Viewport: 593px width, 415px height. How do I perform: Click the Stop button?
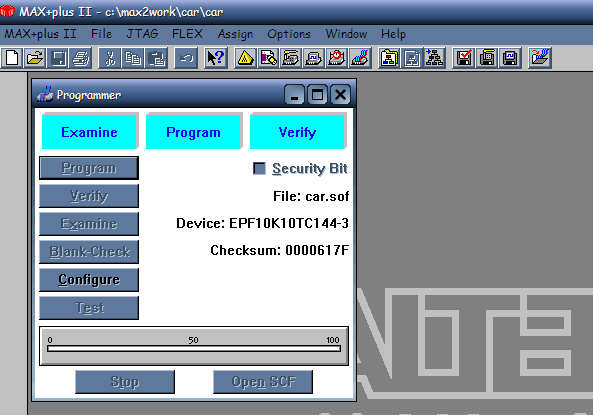coord(125,382)
